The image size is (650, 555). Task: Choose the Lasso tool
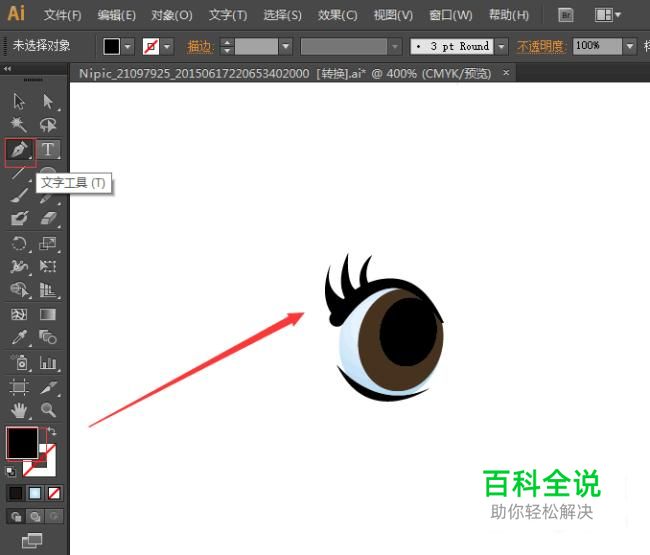tap(48, 124)
